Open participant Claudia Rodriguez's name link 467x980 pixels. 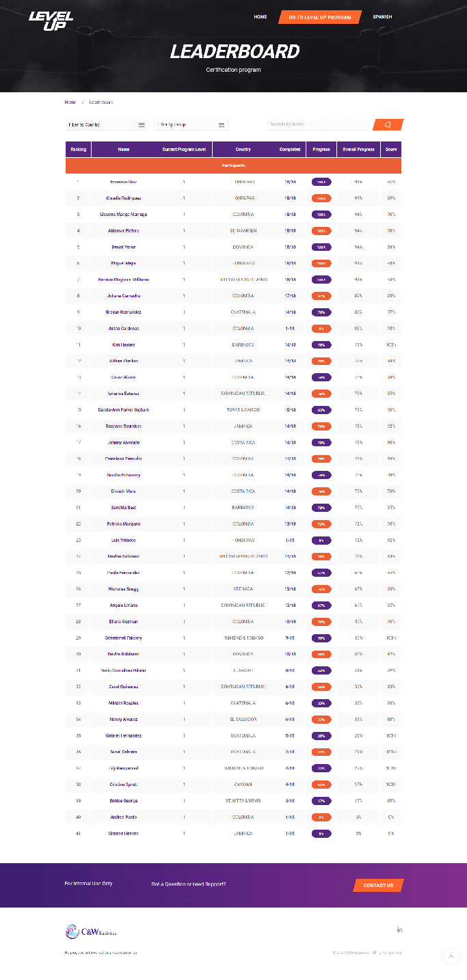124,198
